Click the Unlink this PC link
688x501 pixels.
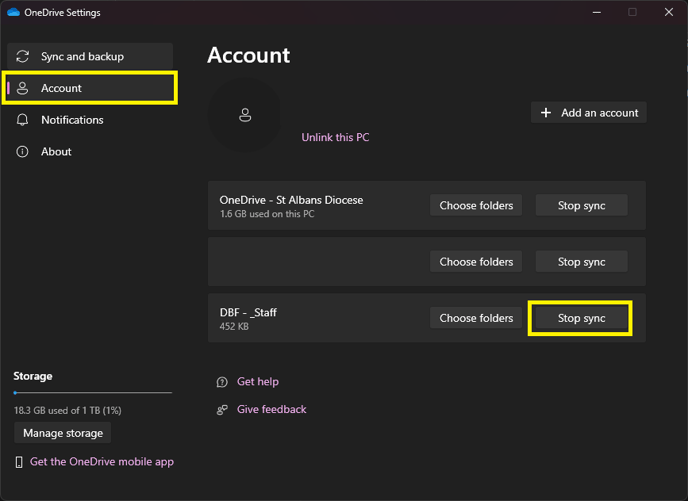(335, 137)
